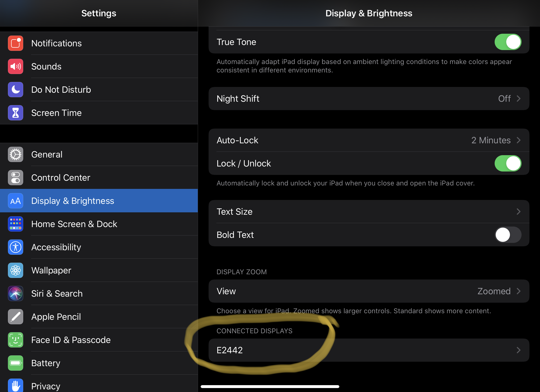Tap the red Notifications icon

point(16,43)
